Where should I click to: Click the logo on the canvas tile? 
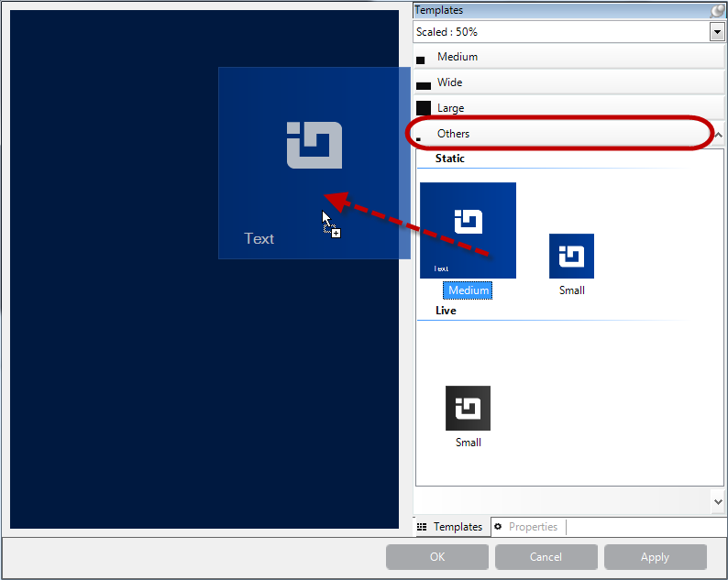pos(314,145)
